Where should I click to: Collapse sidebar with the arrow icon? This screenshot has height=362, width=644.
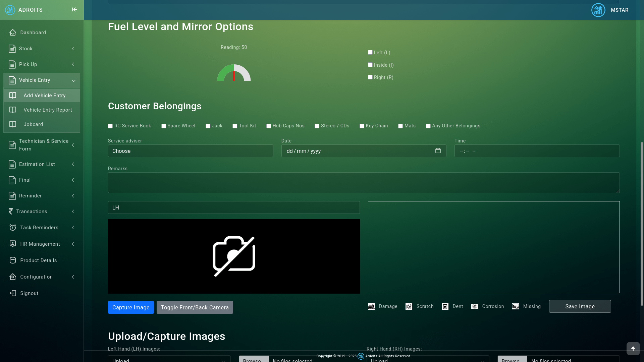point(74,10)
